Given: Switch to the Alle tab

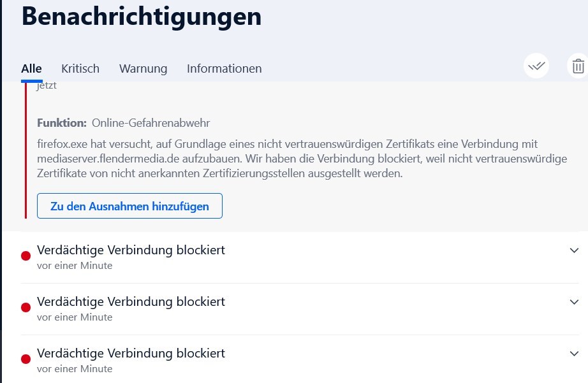Looking at the screenshot, I should click(x=31, y=69).
